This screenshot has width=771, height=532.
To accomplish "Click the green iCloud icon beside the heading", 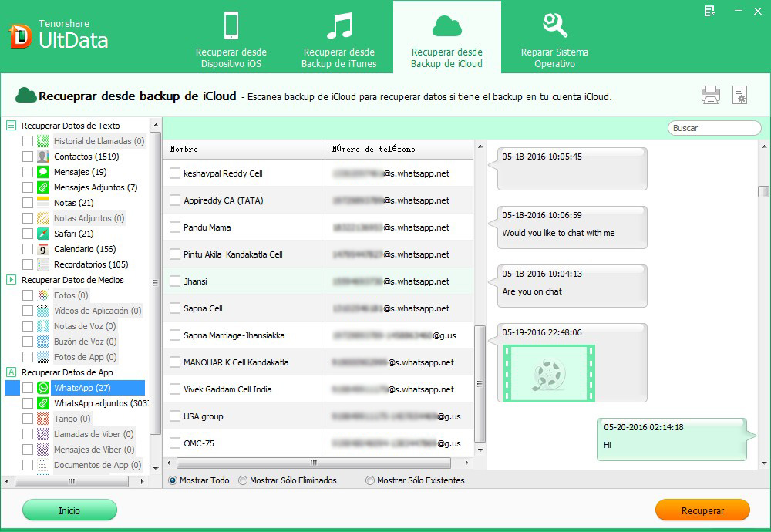I will pos(25,96).
